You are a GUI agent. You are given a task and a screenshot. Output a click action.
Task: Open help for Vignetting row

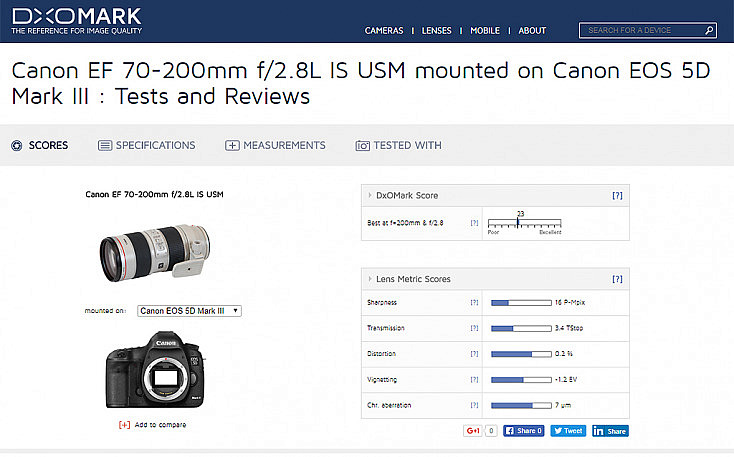474,380
